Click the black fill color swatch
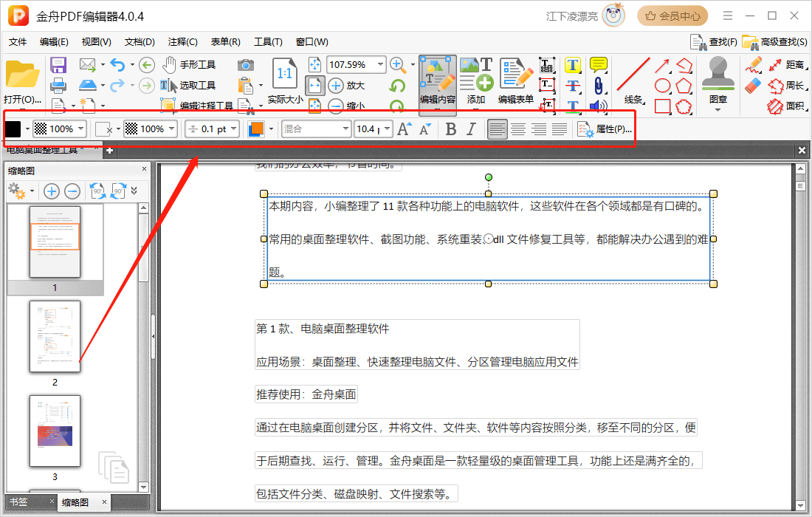 (13, 129)
